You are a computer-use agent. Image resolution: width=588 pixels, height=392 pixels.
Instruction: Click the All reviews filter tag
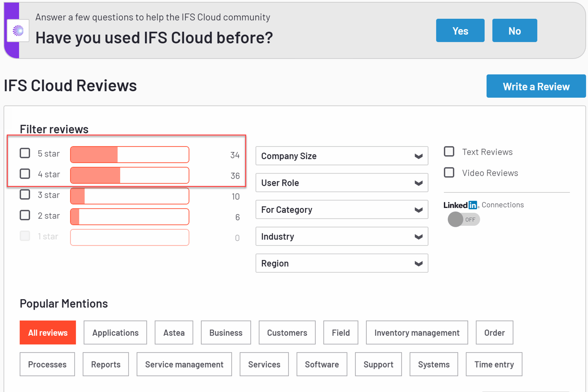[47, 332]
